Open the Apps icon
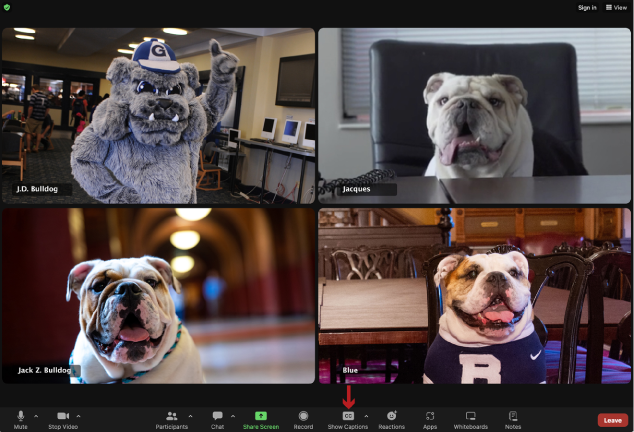Image resolution: width=634 pixels, height=432 pixels. (430, 416)
